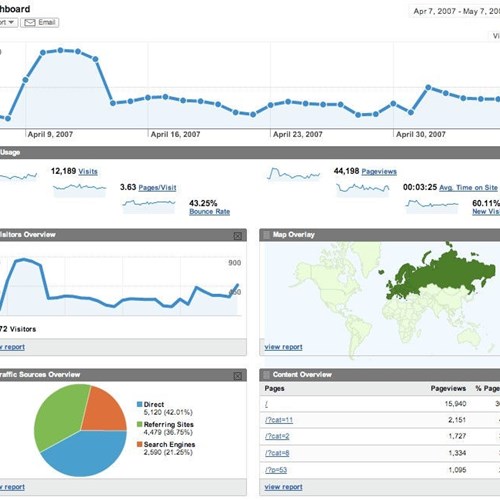The width and height of the screenshot is (500, 500).
Task: Click the Email envelope button
Action: coord(40,22)
